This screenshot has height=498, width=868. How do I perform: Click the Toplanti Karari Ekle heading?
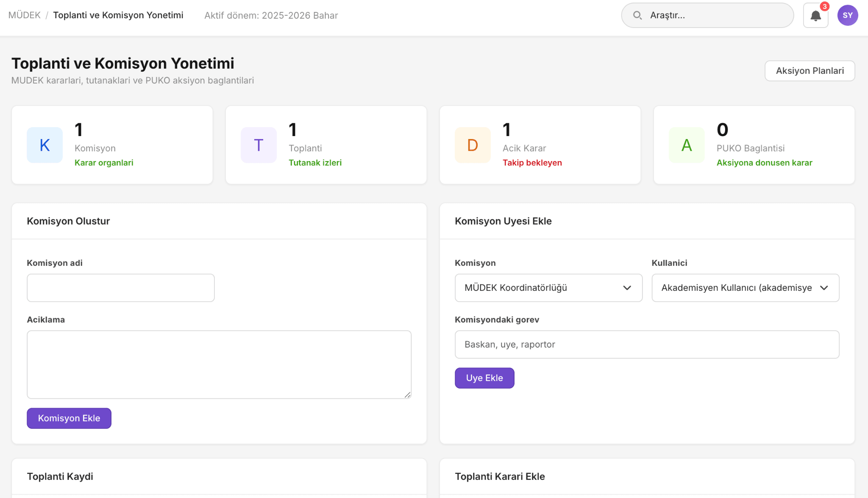(x=500, y=476)
